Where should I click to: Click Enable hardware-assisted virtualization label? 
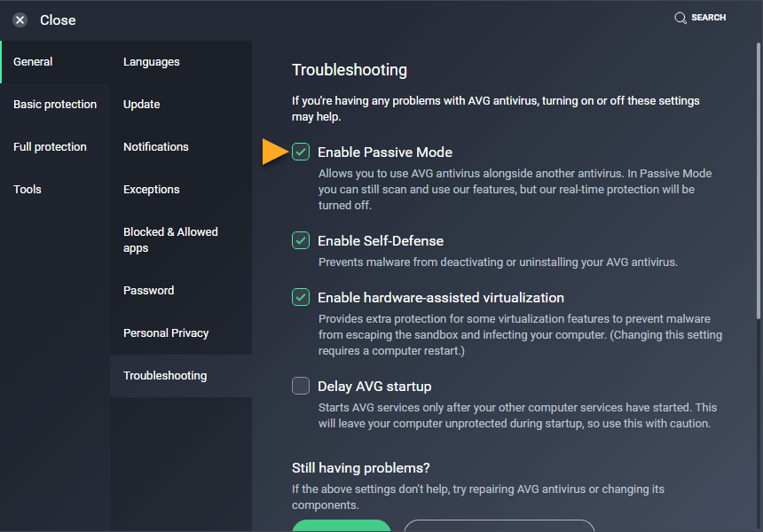(441, 298)
